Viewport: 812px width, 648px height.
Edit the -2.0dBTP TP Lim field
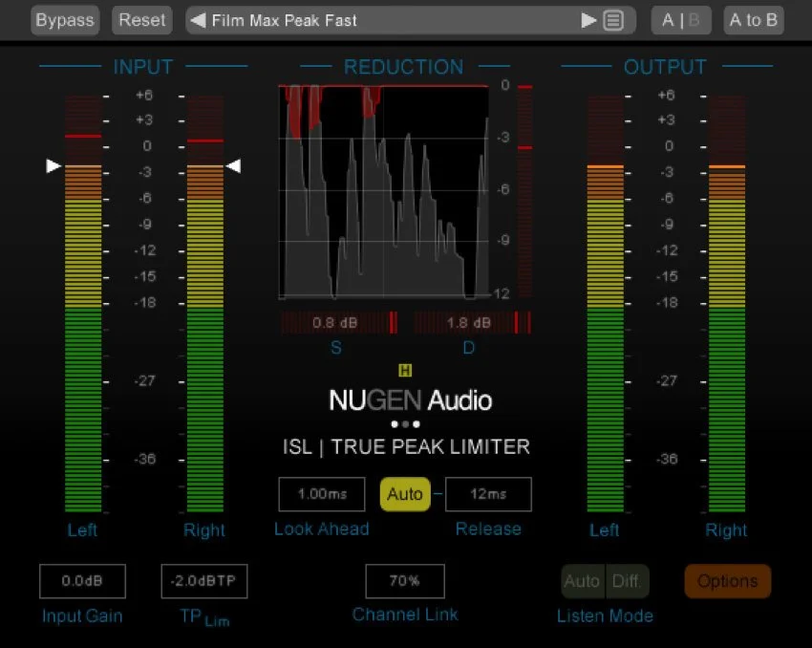click(204, 581)
